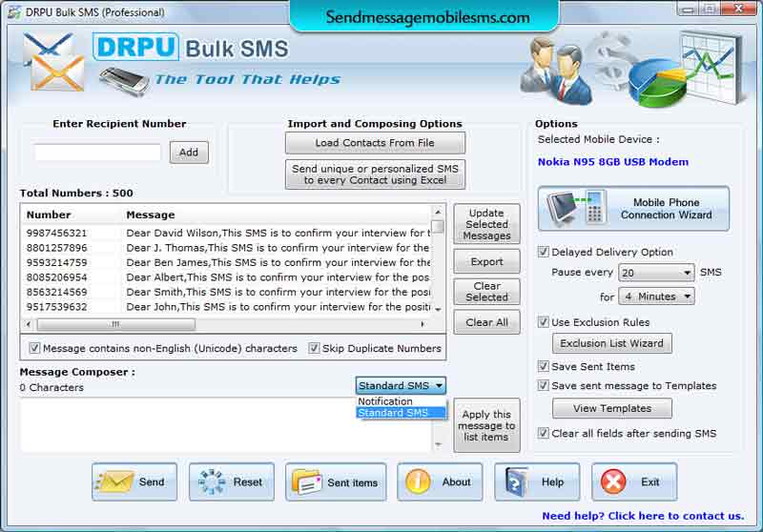Select the row with number 8085206954
The image size is (763, 532).
coord(226,277)
